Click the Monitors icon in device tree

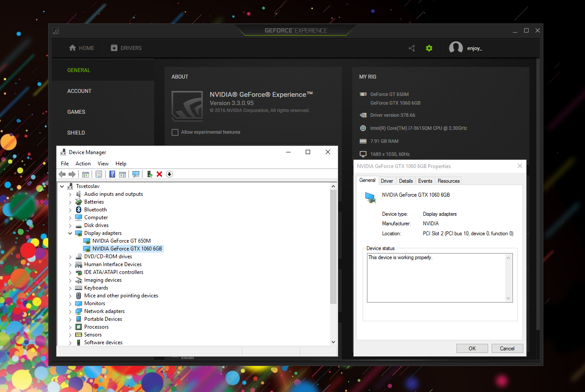pos(79,303)
